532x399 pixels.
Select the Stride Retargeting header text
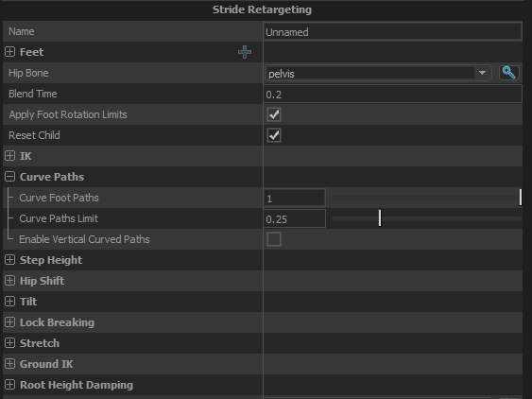click(x=262, y=9)
